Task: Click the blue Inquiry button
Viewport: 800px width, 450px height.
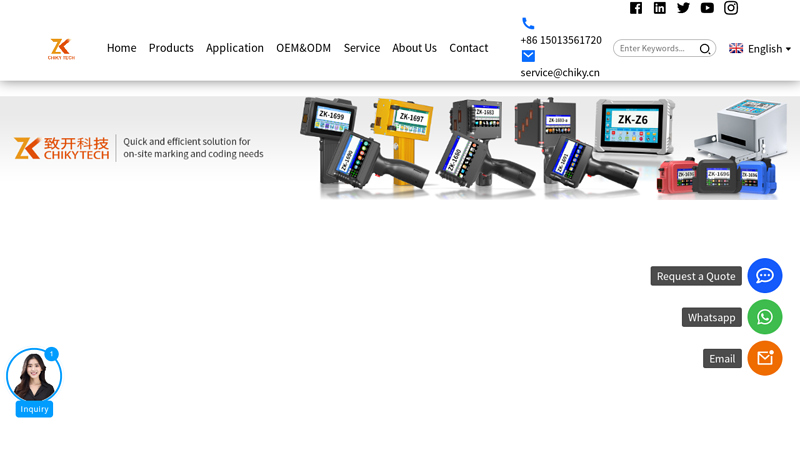Action: 34,409
